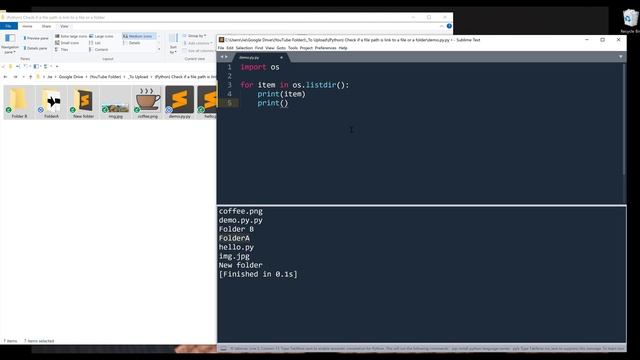Image resolution: width=640 pixels, height=360 pixels.
Task: Click the next tab arrow in Sublime
Action: (x=226, y=57)
